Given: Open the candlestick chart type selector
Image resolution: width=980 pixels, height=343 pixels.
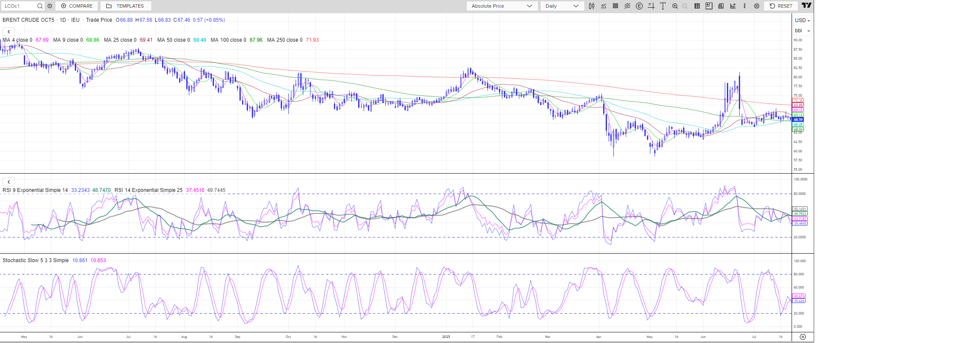Looking at the screenshot, I should click(x=591, y=6).
